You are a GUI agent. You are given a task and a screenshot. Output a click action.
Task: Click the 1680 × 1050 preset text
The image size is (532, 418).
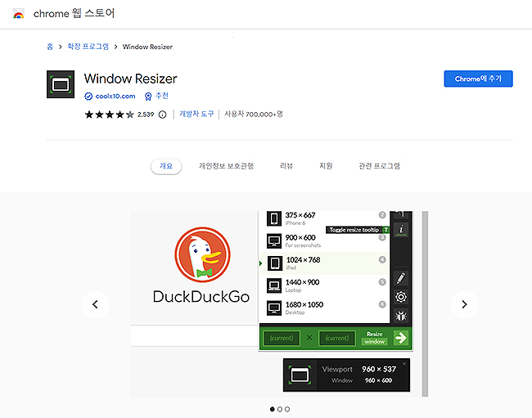304,304
